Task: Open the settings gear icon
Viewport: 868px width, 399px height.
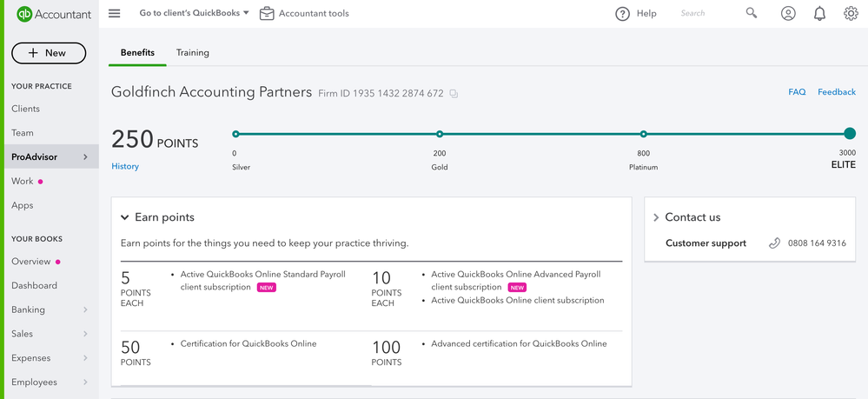Action: 851,14
